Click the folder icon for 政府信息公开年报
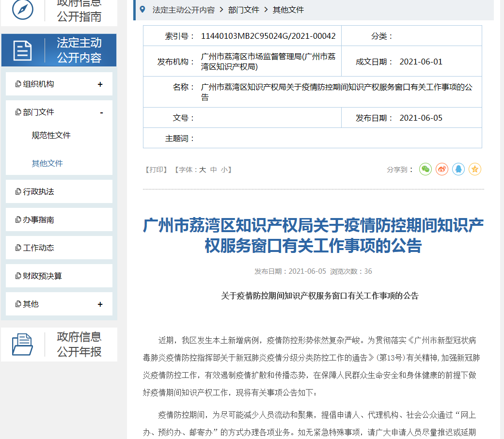The height and width of the screenshot is (439, 504). 22,345
